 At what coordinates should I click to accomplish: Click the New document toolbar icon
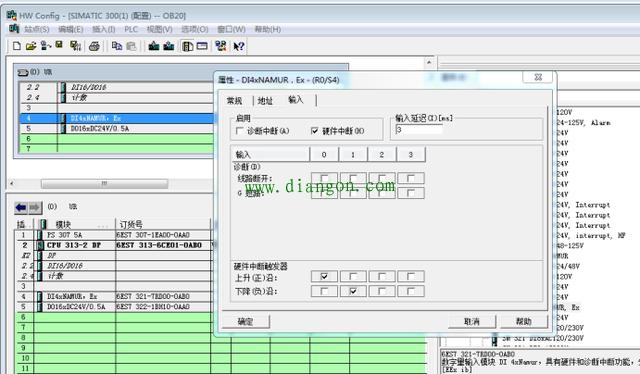tap(17, 46)
